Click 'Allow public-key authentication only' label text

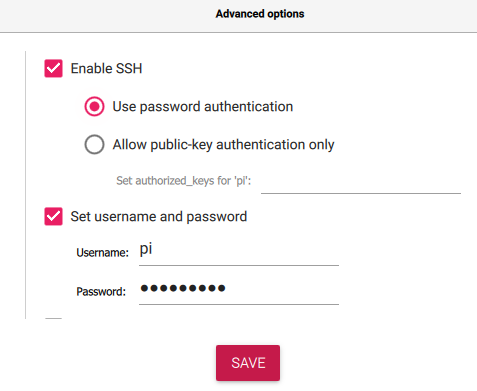coord(223,145)
